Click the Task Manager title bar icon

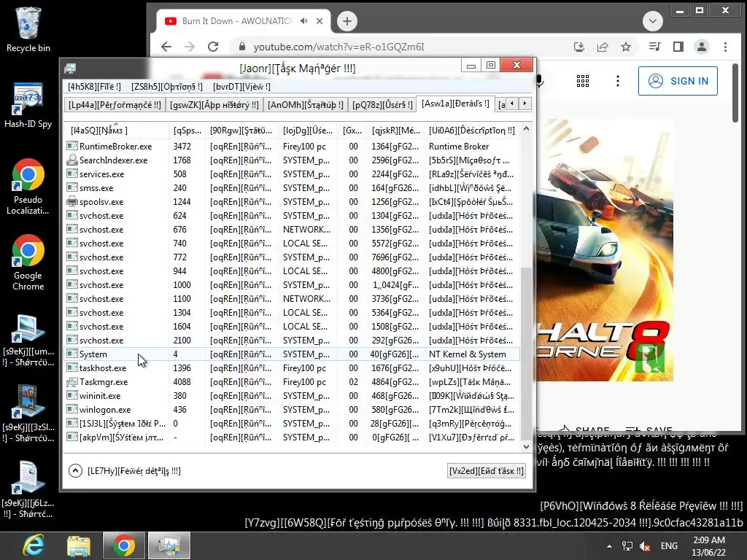tap(70, 69)
